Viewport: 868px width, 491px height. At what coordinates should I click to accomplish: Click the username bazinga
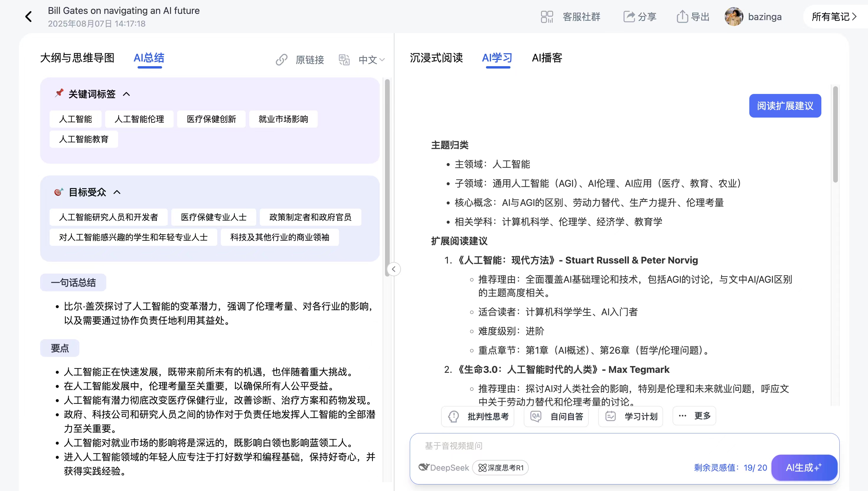coord(765,17)
